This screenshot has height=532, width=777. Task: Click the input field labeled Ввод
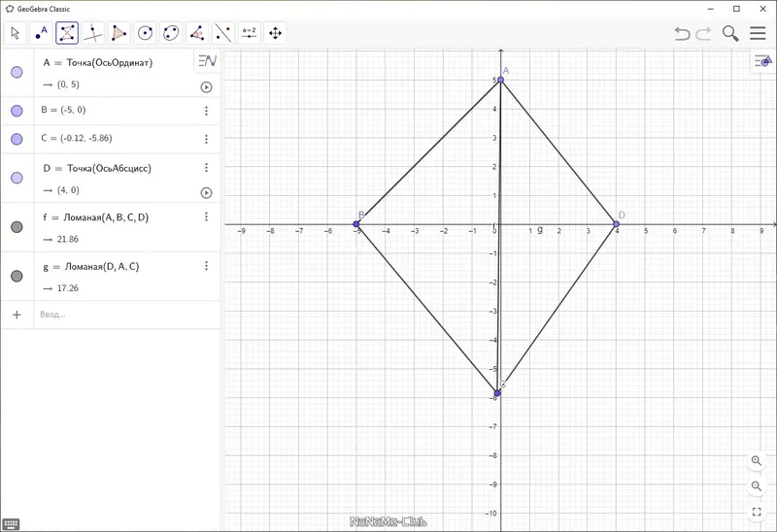127,315
